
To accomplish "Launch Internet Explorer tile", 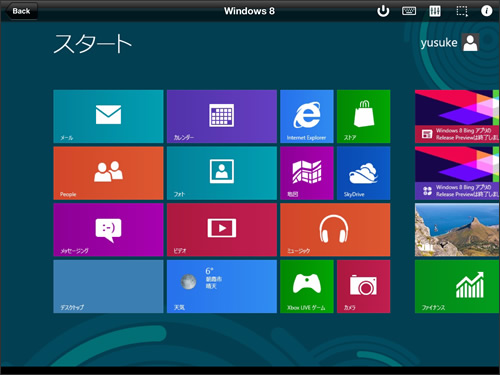I will (x=307, y=116).
